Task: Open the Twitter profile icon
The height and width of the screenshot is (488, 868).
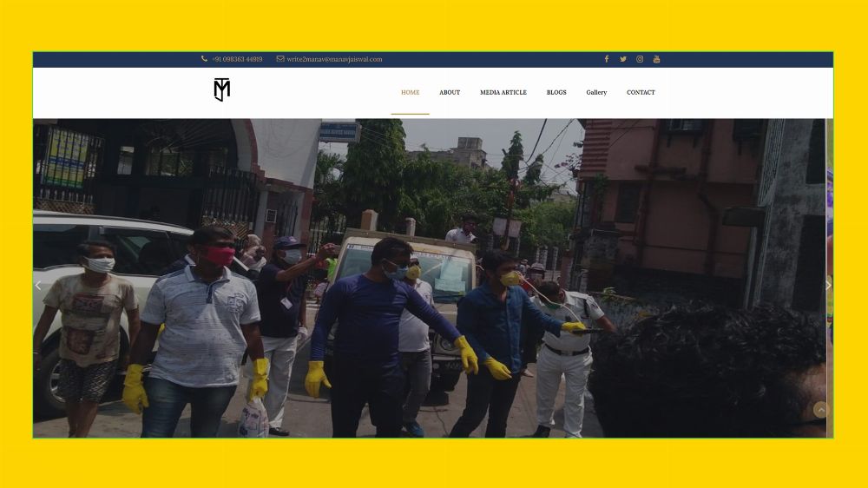Action: tap(623, 59)
